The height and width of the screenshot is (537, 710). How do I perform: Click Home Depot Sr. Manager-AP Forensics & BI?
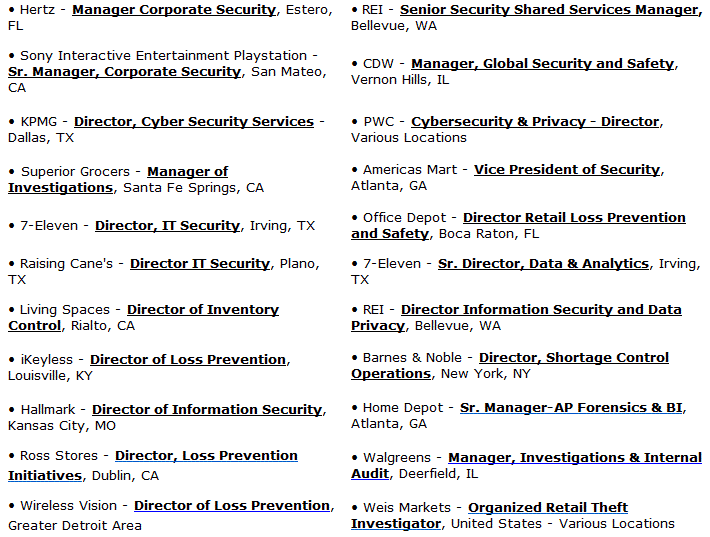tap(571, 408)
